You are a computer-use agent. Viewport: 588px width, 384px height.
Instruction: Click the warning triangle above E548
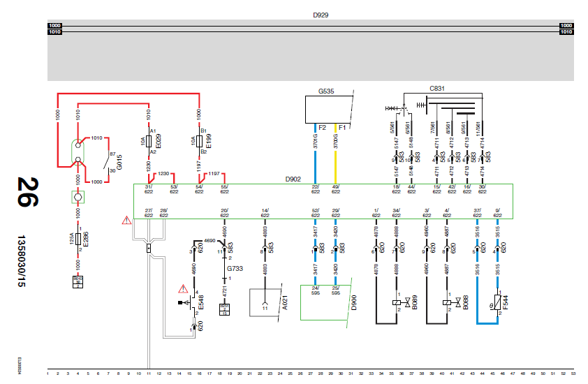click(x=183, y=289)
